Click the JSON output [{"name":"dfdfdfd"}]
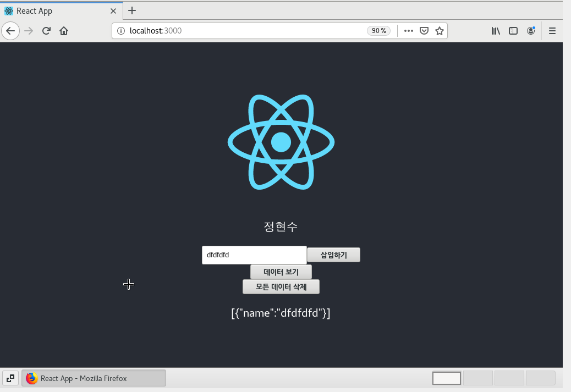The image size is (571, 392). coord(281,313)
